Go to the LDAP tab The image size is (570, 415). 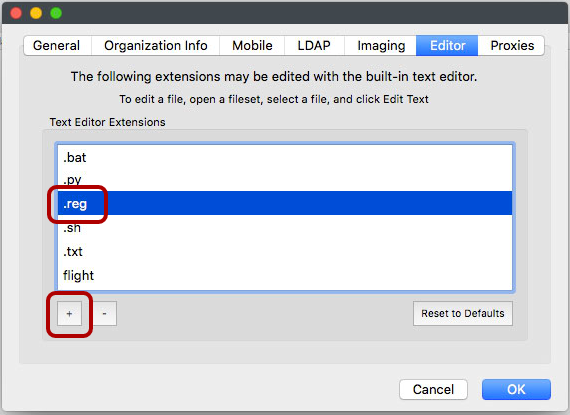point(314,45)
